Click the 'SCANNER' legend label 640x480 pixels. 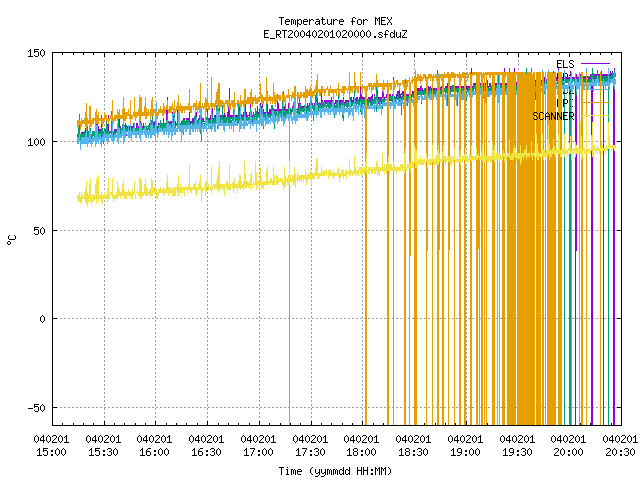tap(553, 116)
